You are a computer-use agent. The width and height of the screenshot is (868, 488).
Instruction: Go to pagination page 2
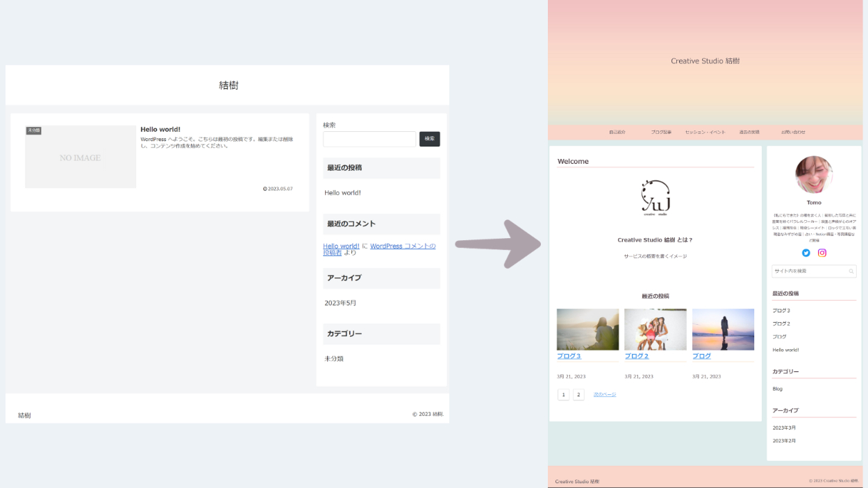(x=578, y=394)
